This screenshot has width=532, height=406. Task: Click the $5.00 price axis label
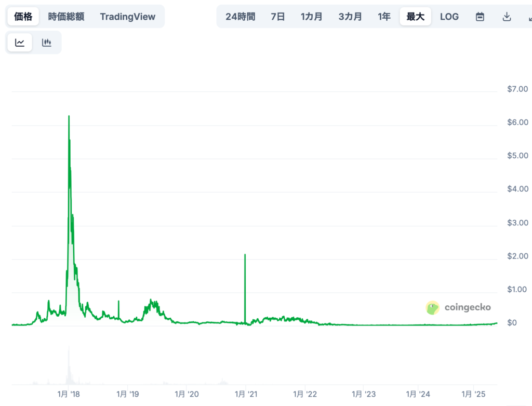(517, 155)
